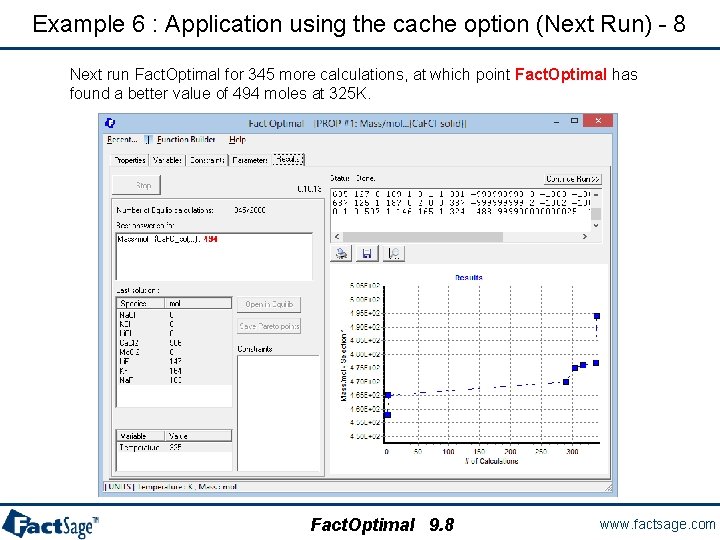The image size is (720, 540).
Task: Click the log box vertical scroll thumb
Action: (x=596, y=214)
